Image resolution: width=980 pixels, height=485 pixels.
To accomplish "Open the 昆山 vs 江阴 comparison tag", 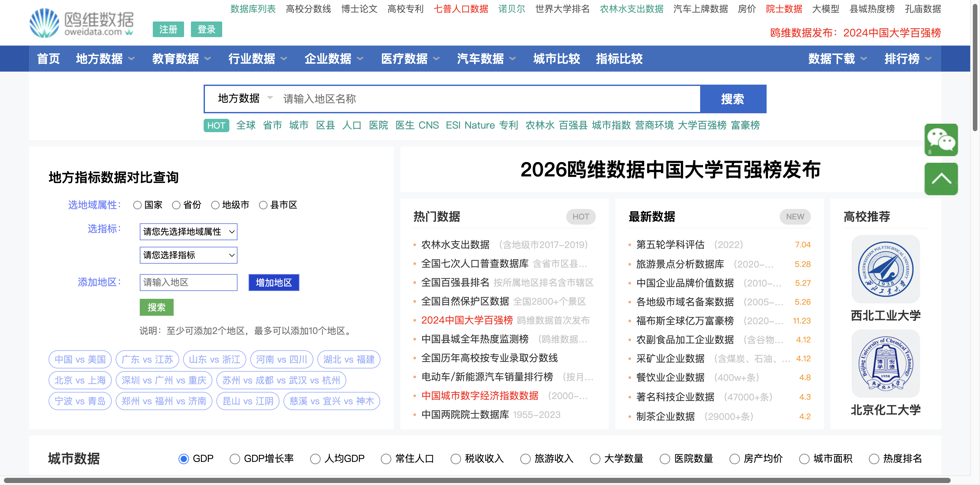I will click(248, 401).
